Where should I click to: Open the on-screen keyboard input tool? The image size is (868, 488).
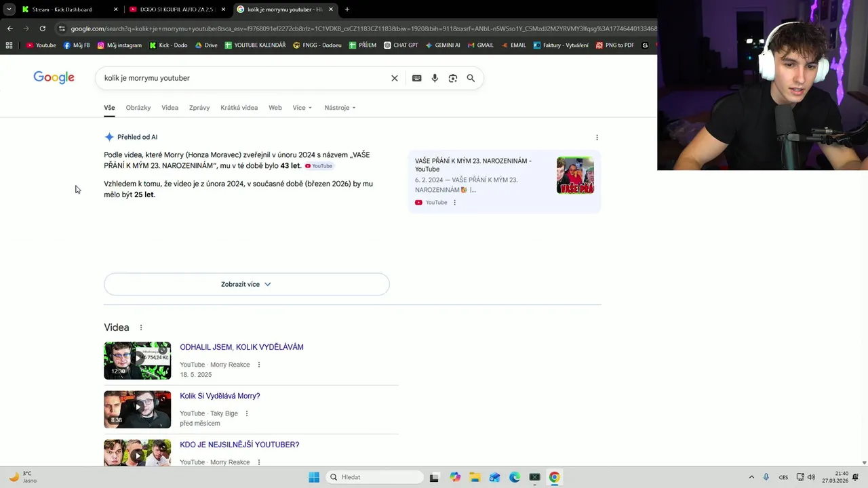coord(416,78)
